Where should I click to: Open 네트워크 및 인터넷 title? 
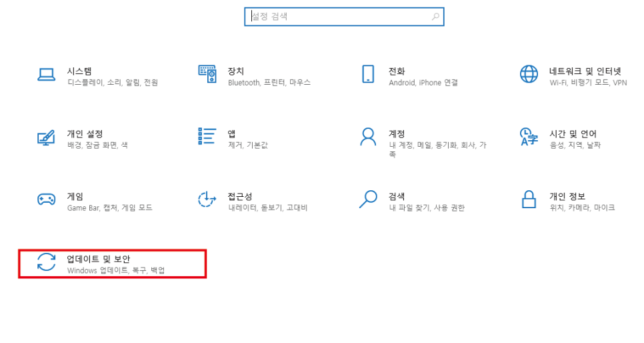[585, 71]
